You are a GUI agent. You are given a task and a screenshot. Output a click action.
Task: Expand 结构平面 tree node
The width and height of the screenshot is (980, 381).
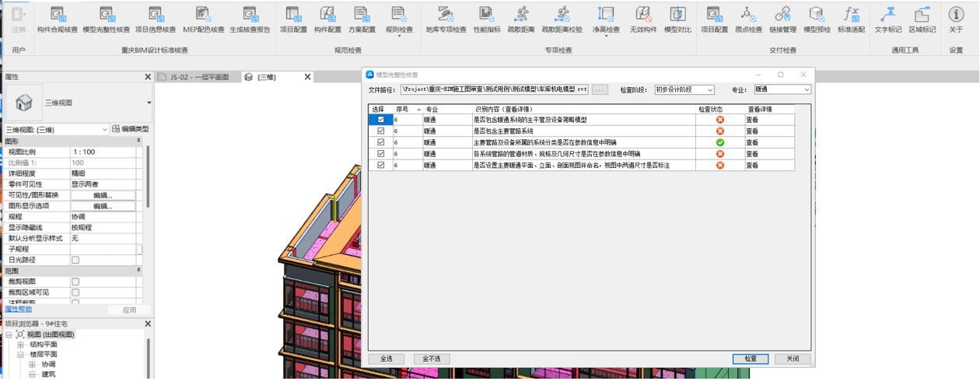[21, 344]
